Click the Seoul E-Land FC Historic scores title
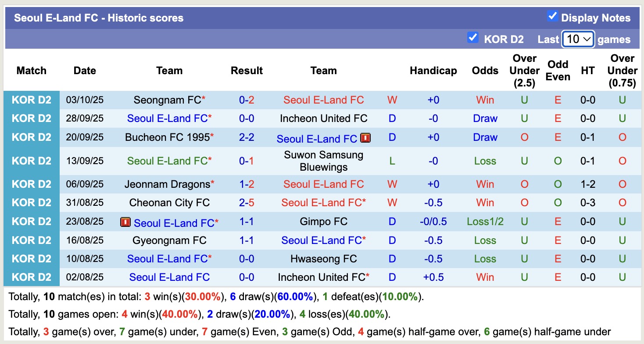This screenshot has width=644, height=344. pos(99,18)
